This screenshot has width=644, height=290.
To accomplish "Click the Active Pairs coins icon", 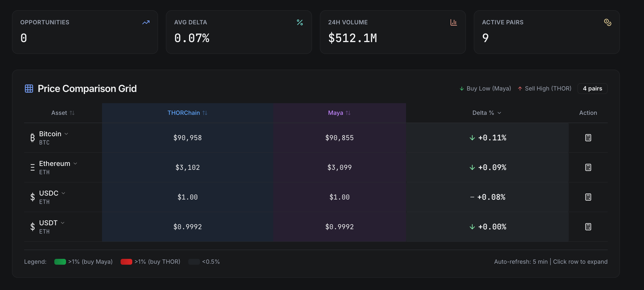I will pos(607,22).
